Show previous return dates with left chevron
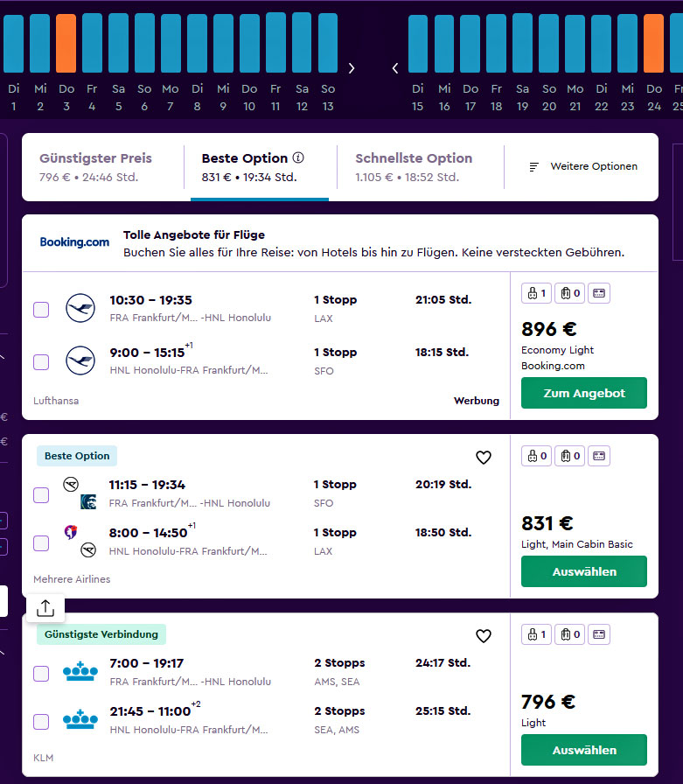 click(x=395, y=68)
